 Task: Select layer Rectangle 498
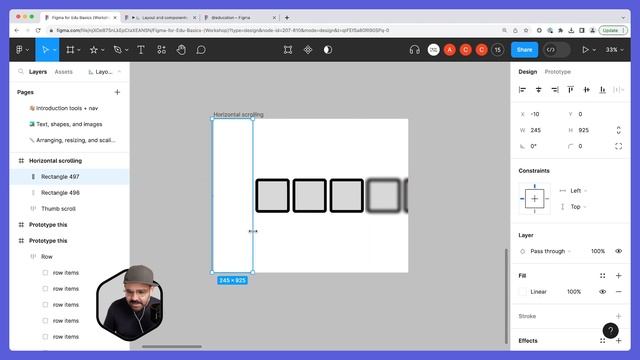60,193
